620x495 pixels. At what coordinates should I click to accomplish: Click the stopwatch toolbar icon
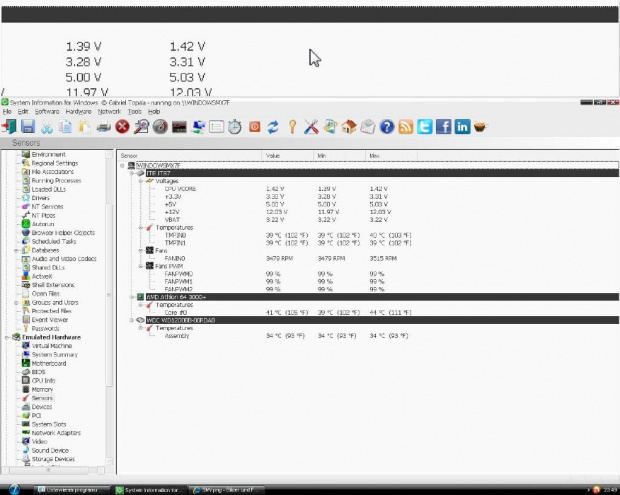[x=235, y=127]
